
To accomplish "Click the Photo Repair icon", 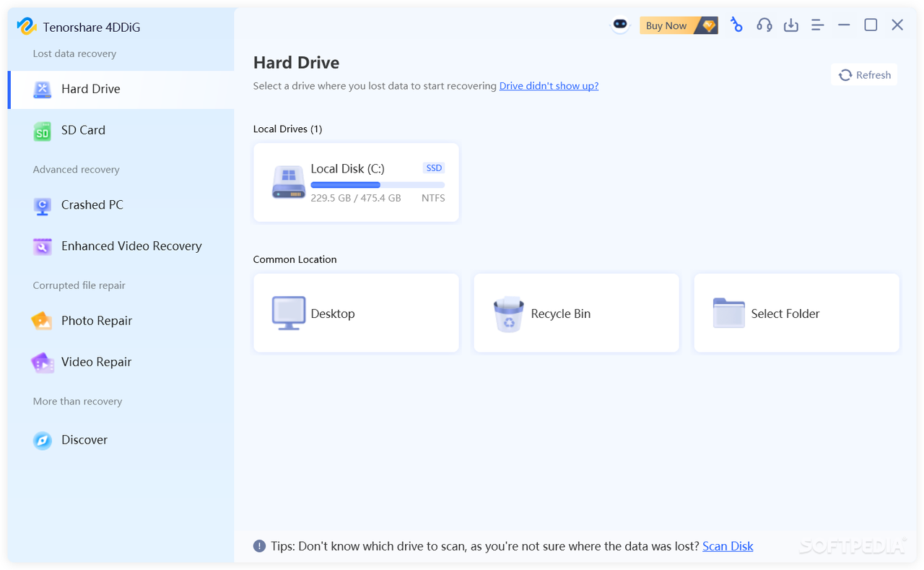I will click(42, 321).
